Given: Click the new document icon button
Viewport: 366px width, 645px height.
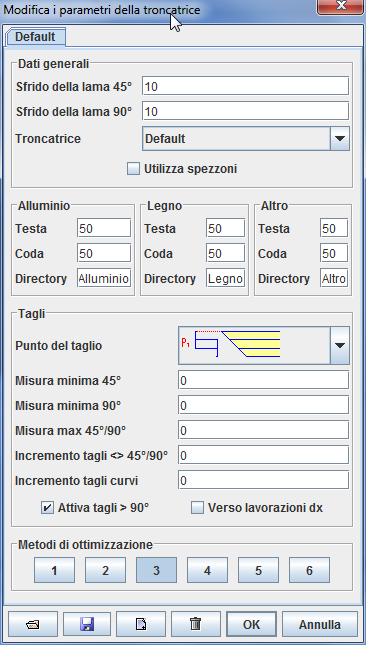Looking at the screenshot, I should point(141,624).
